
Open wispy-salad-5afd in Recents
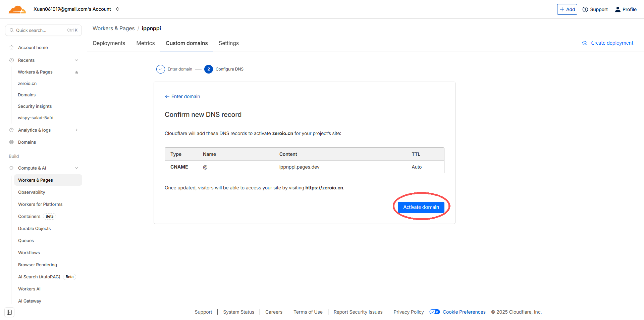36,118
